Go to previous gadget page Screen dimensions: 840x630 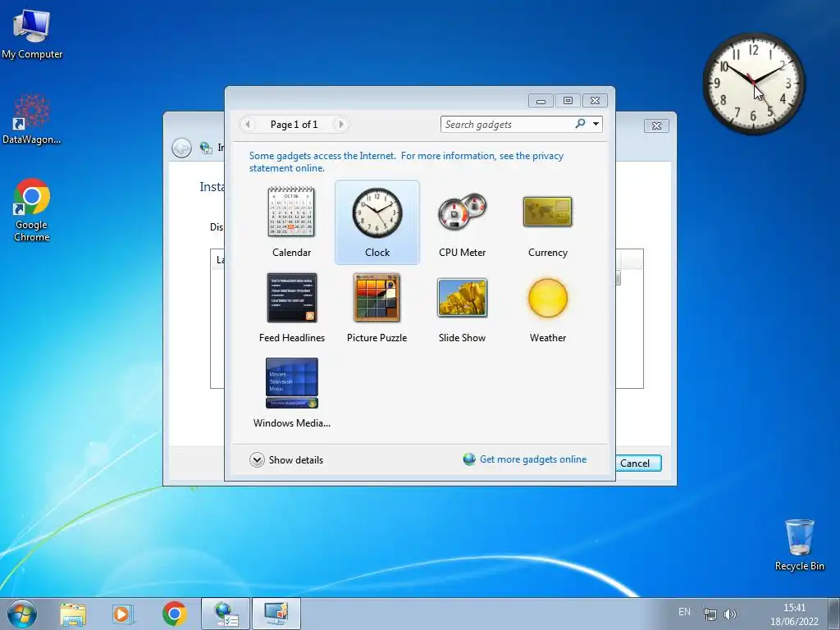(247, 125)
